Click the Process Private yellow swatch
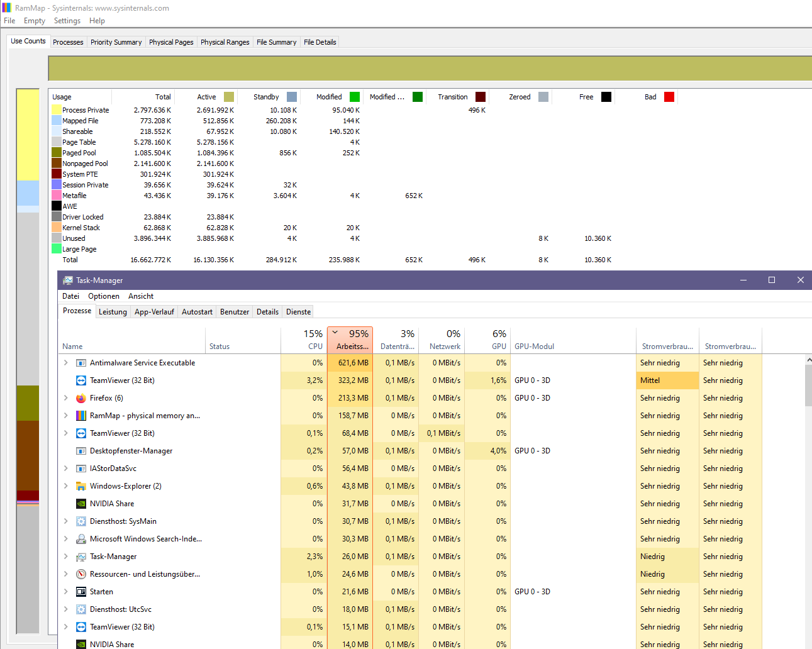The image size is (812, 649). pyautogui.click(x=57, y=110)
